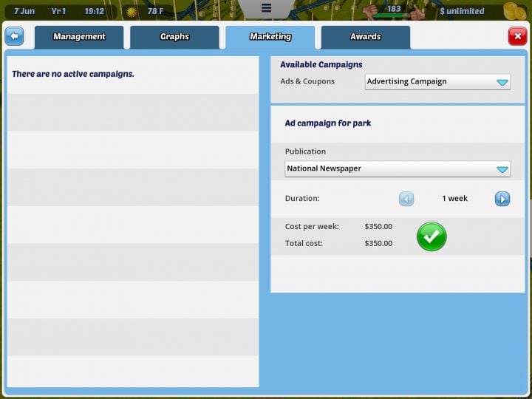Click the '19:12' clock display
The height and width of the screenshot is (399, 532).
tap(95, 11)
